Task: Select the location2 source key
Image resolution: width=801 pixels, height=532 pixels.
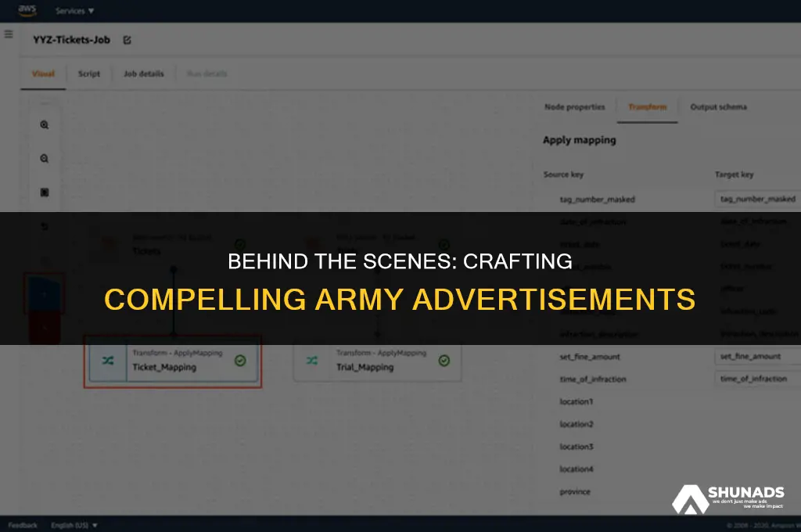Action: click(577, 424)
